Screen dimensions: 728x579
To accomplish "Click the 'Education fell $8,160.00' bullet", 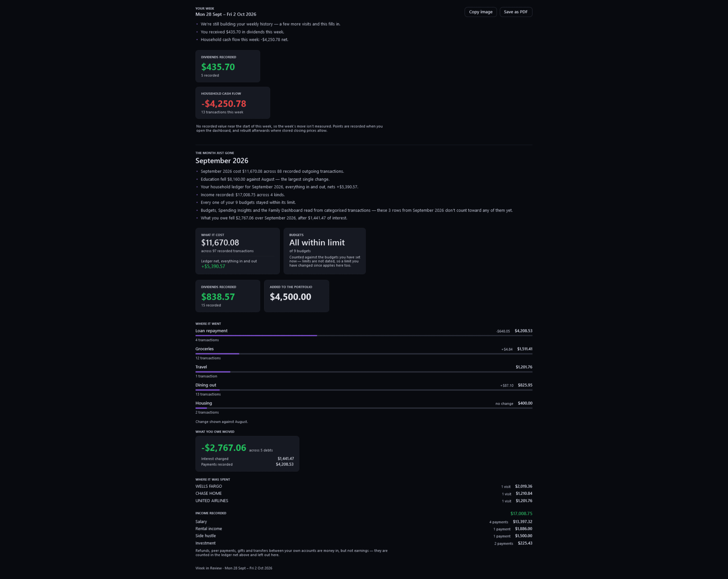I will (x=265, y=179).
